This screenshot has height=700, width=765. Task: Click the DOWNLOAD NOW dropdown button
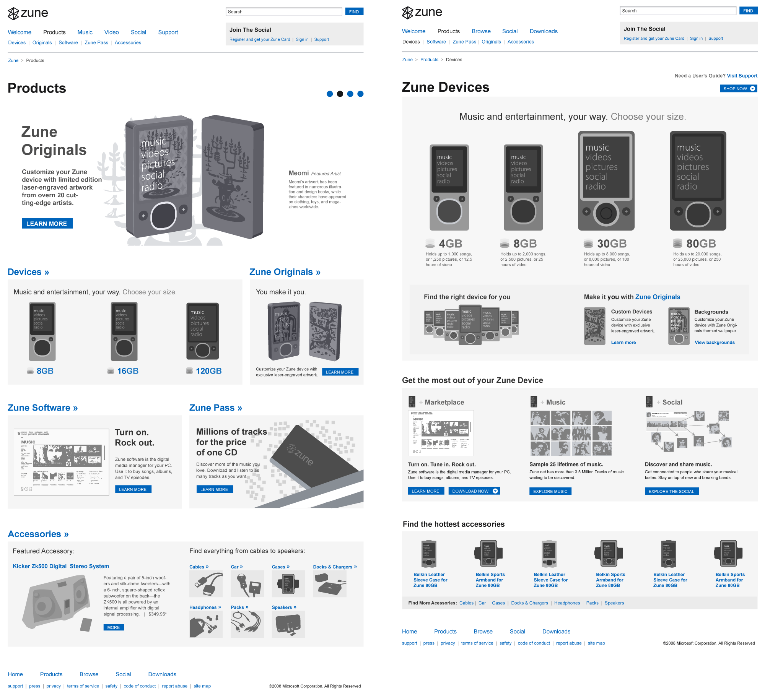coord(474,491)
